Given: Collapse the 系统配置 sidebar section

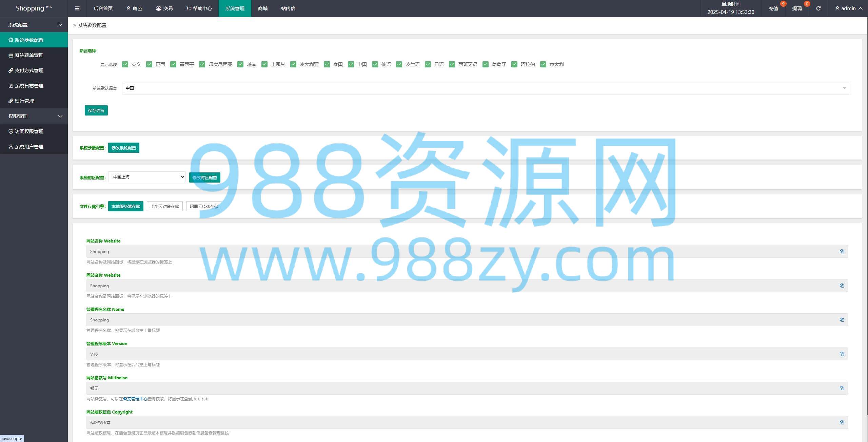Looking at the screenshot, I should 34,25.
